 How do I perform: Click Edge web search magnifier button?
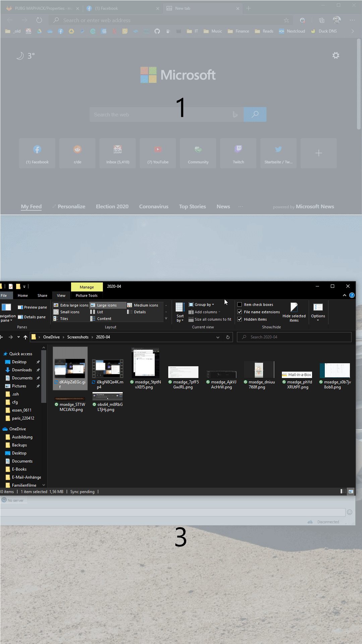[255, 114]
